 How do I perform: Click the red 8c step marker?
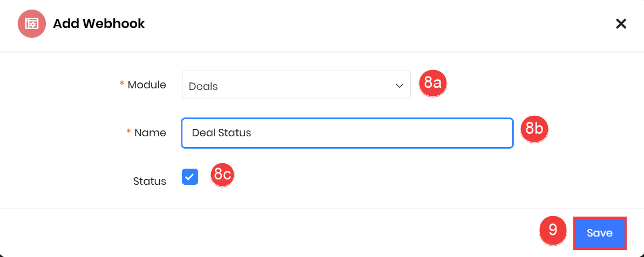click(222, 175)
